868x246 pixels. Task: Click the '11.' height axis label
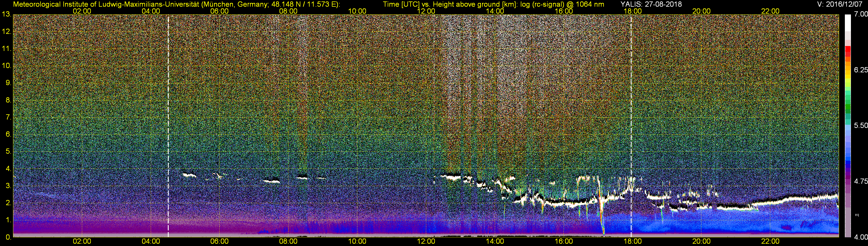pyautogui.click(x=7, y=49)
